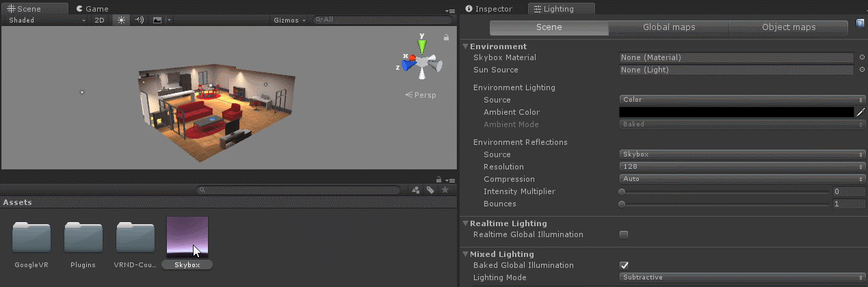Click the black Ambient Color swatch

point(736,112)
